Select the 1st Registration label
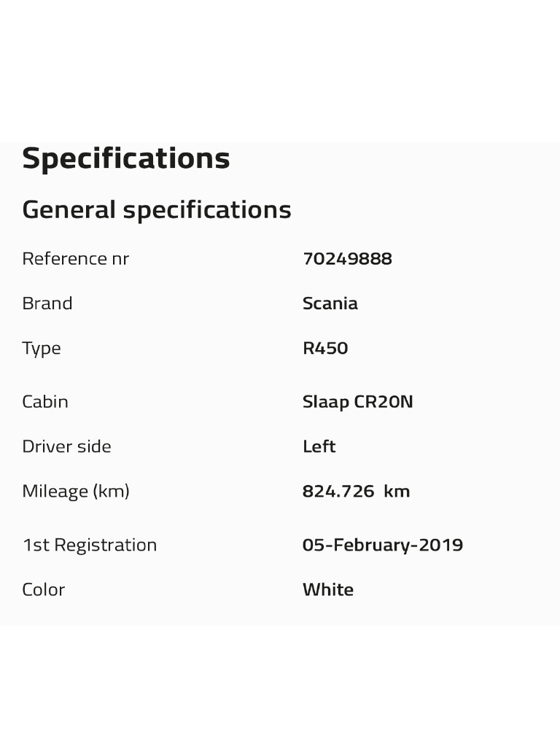 90,546
